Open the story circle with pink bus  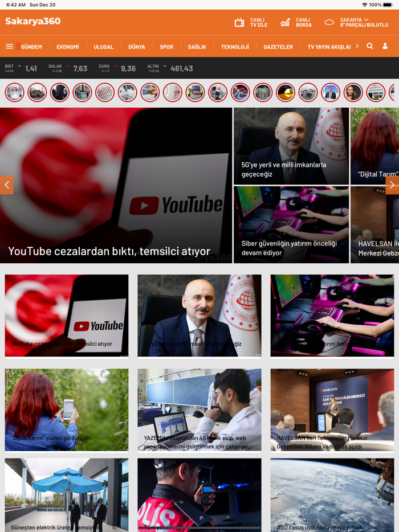196,92
